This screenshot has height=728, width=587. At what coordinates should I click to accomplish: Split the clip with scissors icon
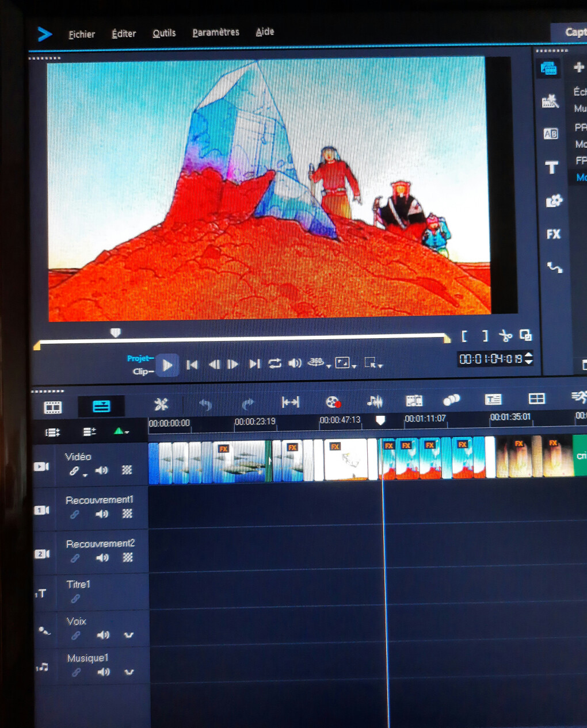505,335
